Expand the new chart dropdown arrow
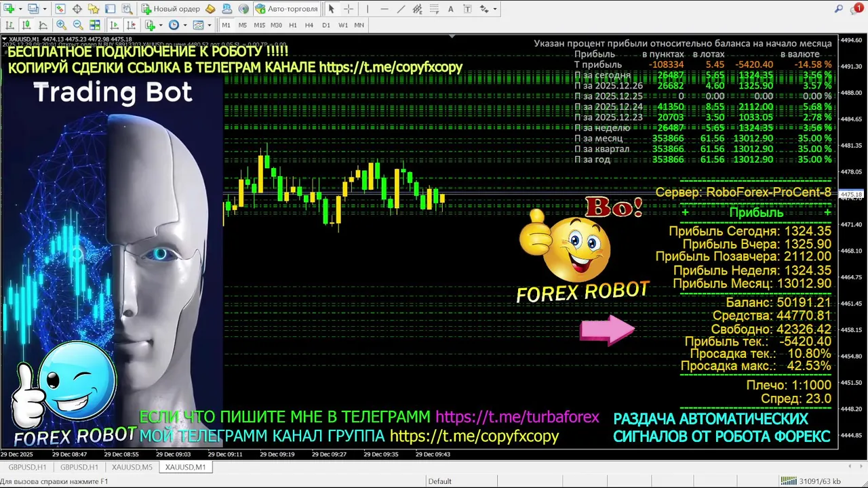 [x=20, y=9]
